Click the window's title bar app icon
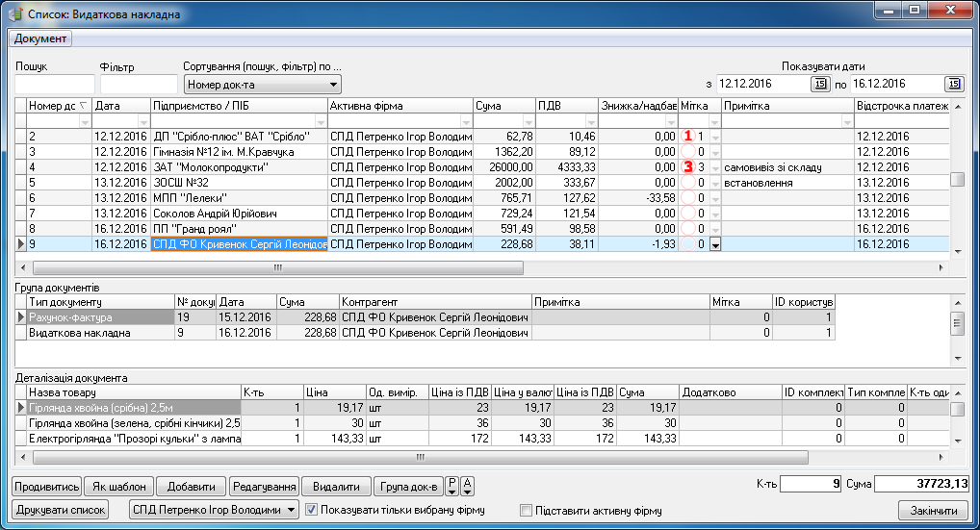 pyautogui.click(x=14, y=14)
